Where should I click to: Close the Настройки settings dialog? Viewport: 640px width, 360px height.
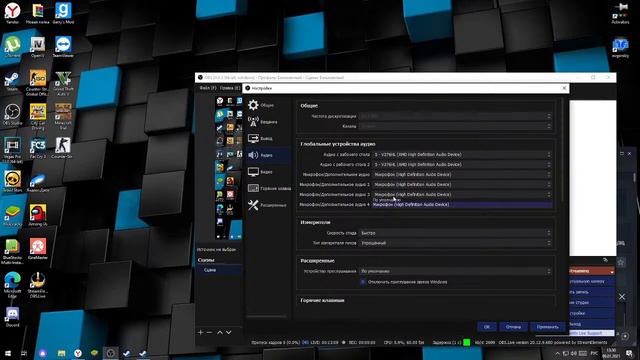(x=564, y=88)
